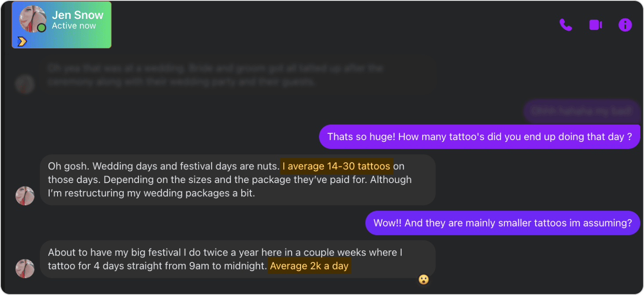This screenshot has width=644, height=295.
Task: Click the "Jen Snow" contact name
Action: 77,15
